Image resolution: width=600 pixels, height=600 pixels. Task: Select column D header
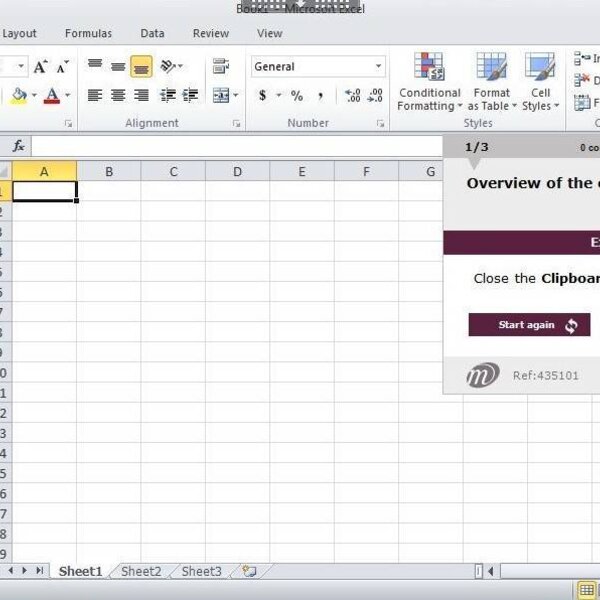[x=238, y=171]
